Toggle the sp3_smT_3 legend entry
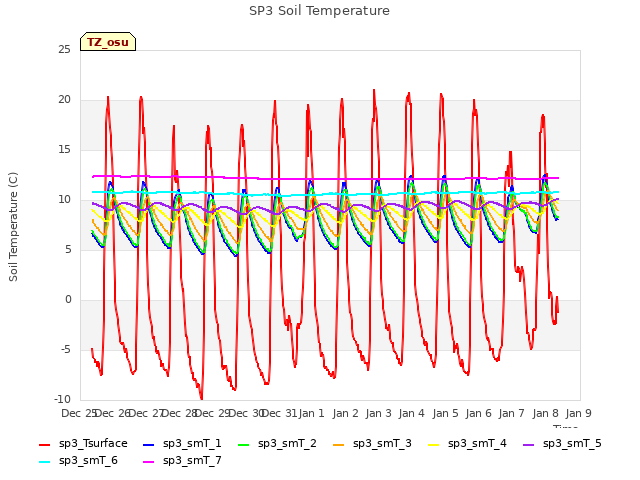640x480 pixels. click(372, 444)
